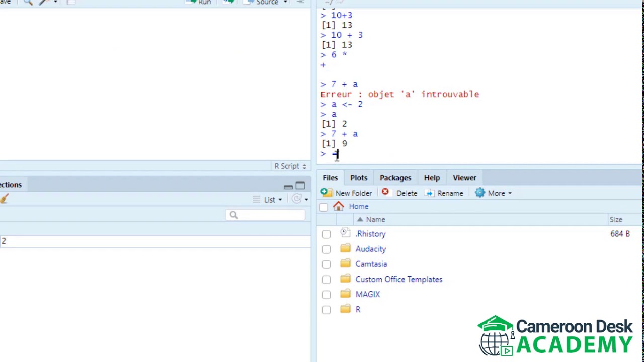Create a New Folder in Files pane
The width and height of the screenshot is (644, 362).
(347, 193)
